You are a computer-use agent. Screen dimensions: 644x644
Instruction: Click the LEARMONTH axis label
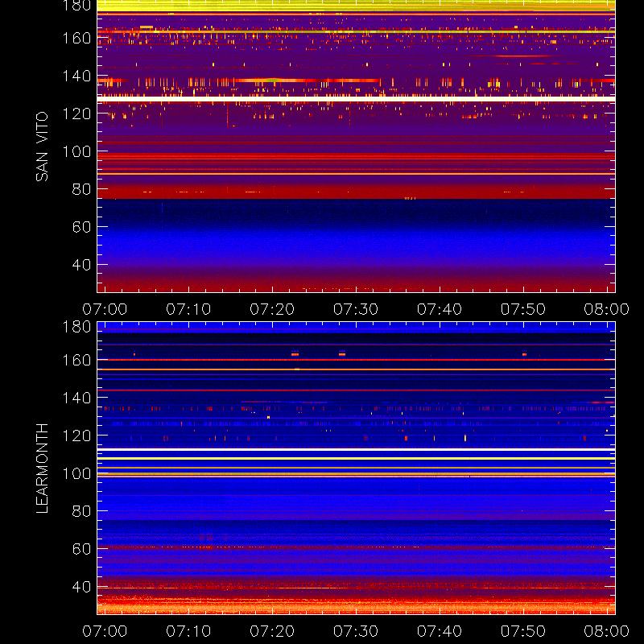pyautogui.click(x=42, y=469)
